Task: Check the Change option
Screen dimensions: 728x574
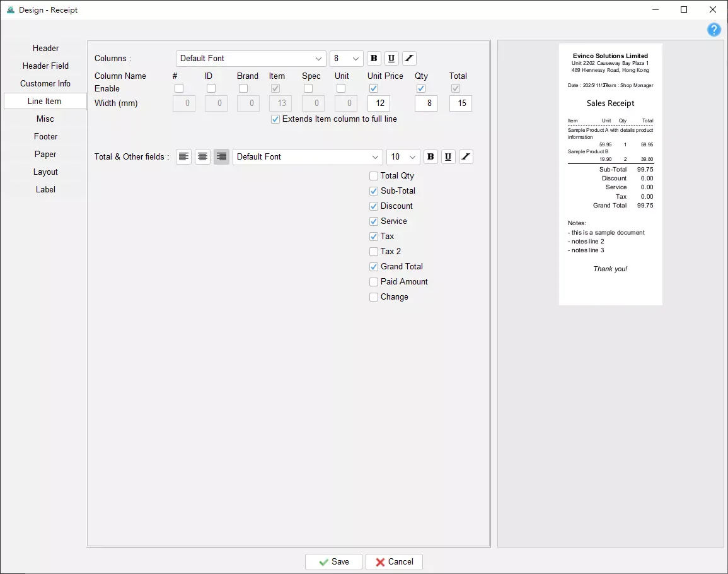Action: 374,297
